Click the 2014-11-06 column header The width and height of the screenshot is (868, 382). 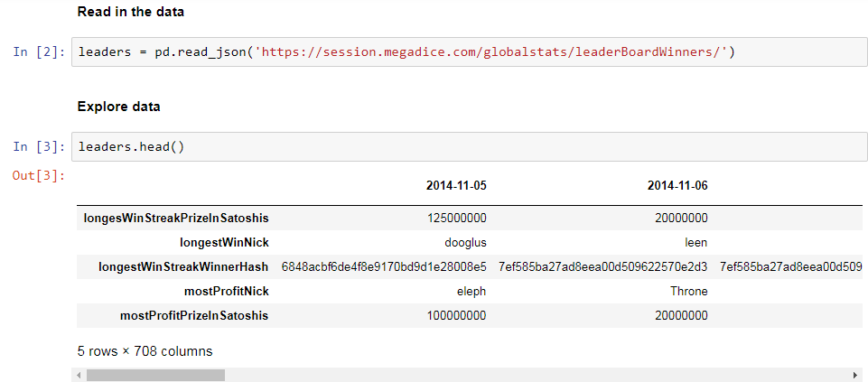677,186
